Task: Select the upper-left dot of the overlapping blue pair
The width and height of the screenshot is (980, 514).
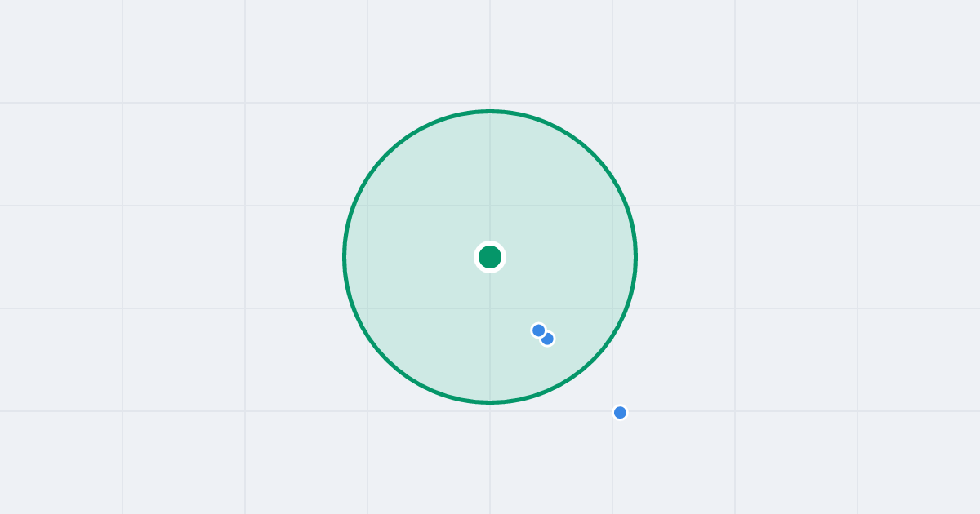Action: click(x=538, y=330)
